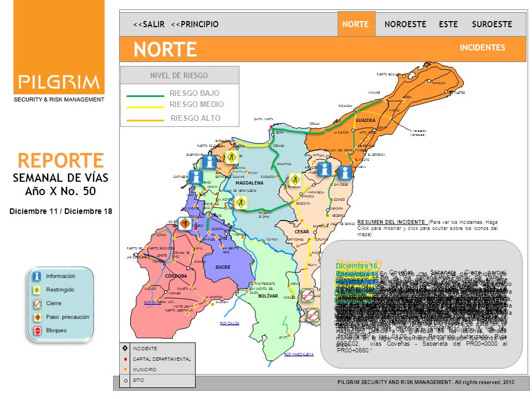Click the BOLÍVAR department label
The image size is (532, 399).
tap(268, 296)
